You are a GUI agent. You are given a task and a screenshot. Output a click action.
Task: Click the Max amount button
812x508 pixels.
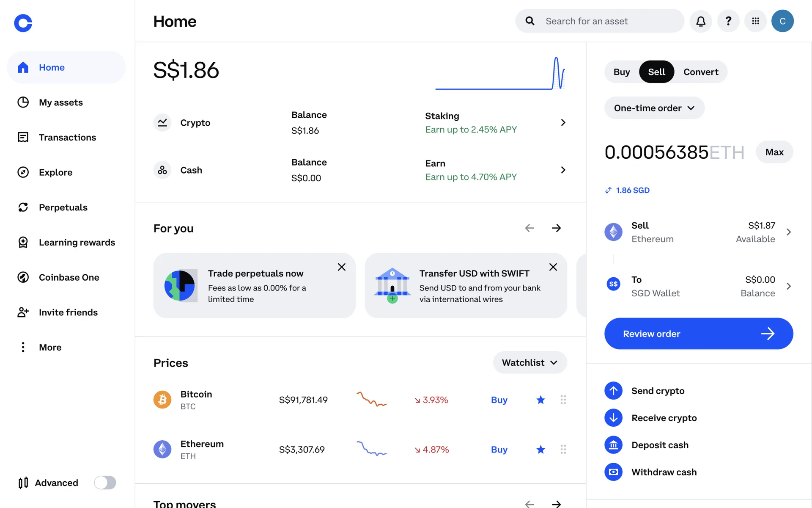[774, 152]
